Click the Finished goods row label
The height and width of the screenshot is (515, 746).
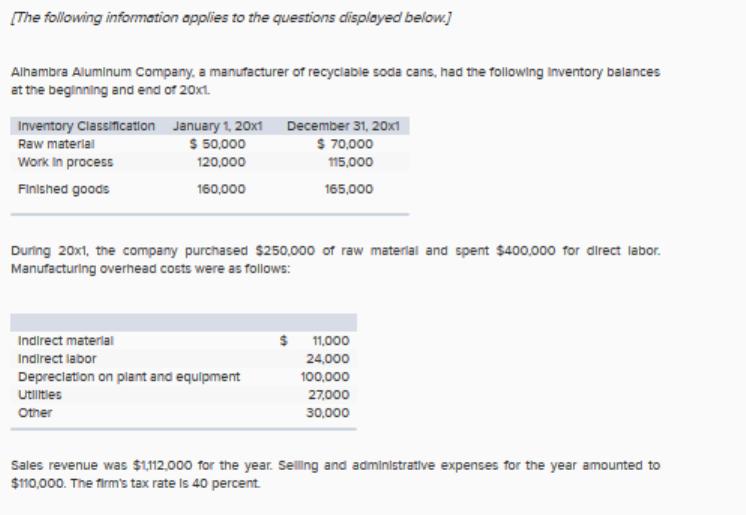[x=63, y=189]
